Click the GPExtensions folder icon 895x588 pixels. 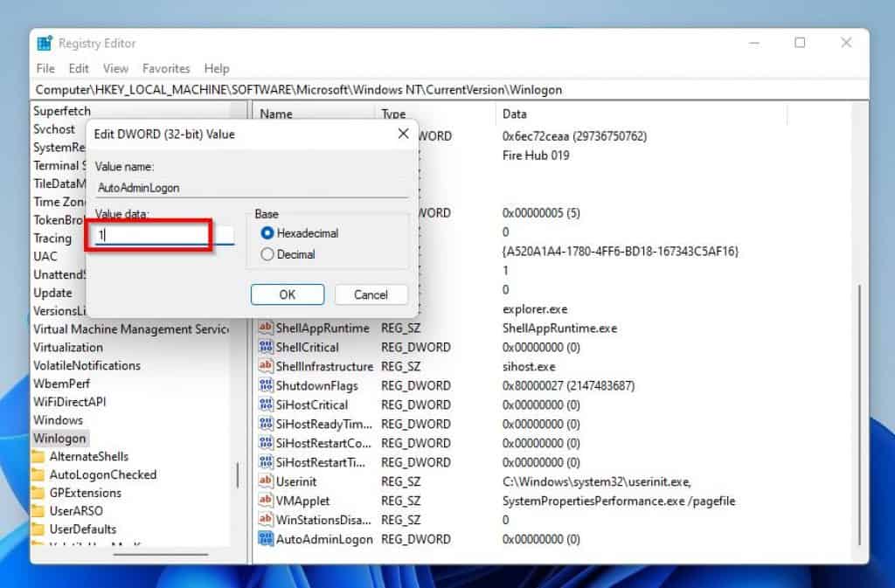38,493
